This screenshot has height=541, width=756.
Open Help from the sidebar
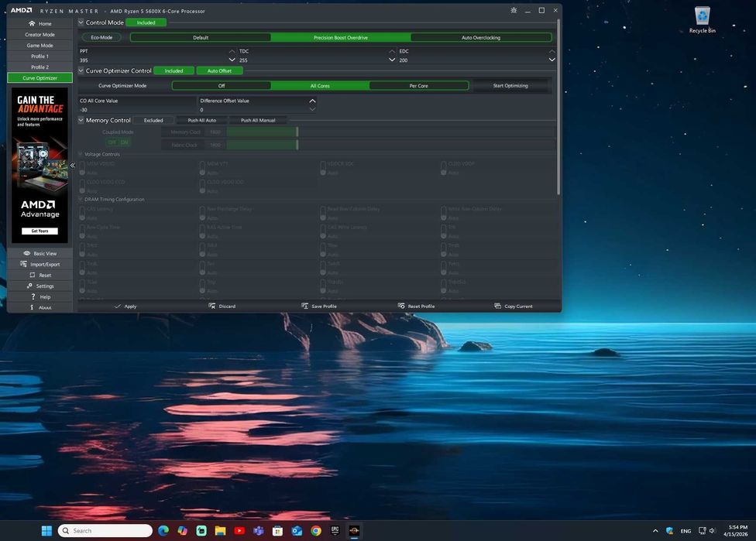40,296
